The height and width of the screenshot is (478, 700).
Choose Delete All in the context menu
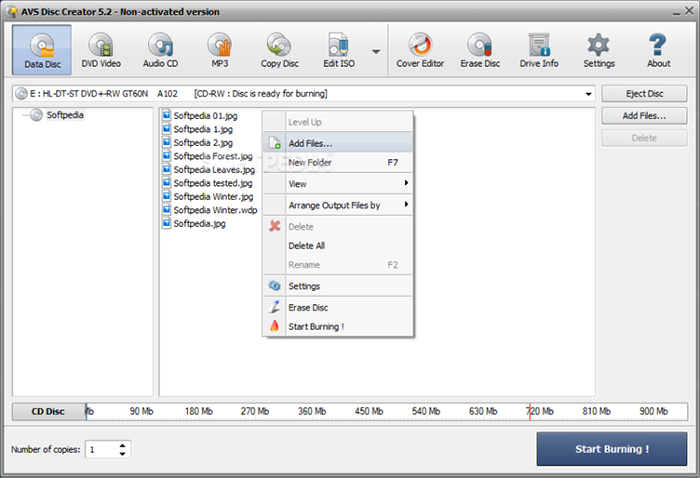(338, 245)
